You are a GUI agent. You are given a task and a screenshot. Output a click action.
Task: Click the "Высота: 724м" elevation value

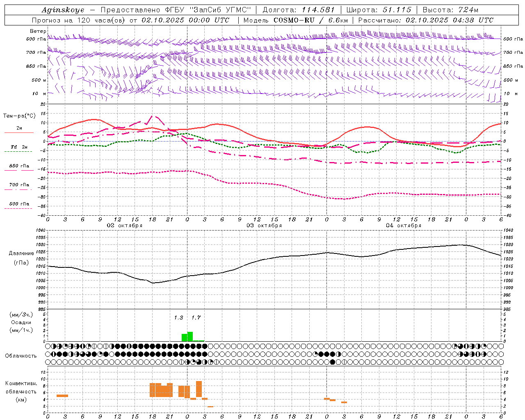click(450, 10)
